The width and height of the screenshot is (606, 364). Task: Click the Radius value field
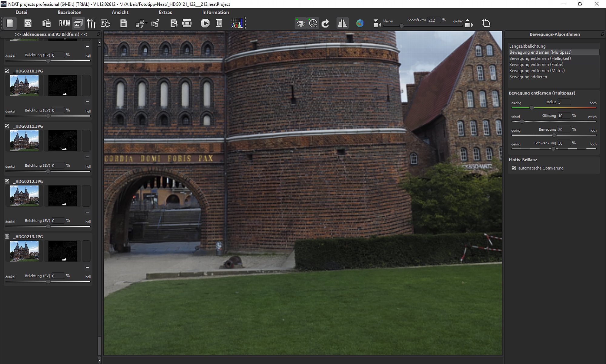[x=564, y=102]
